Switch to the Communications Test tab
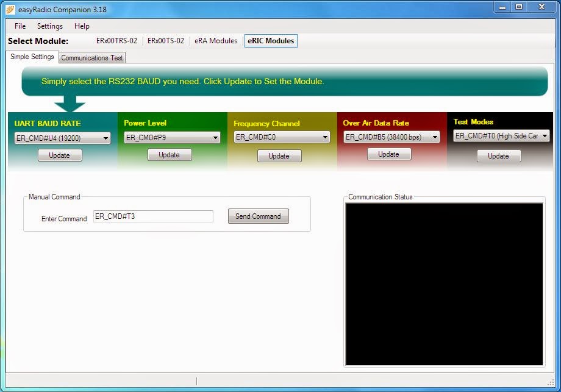The image size is (561, 392). [92, 57]
